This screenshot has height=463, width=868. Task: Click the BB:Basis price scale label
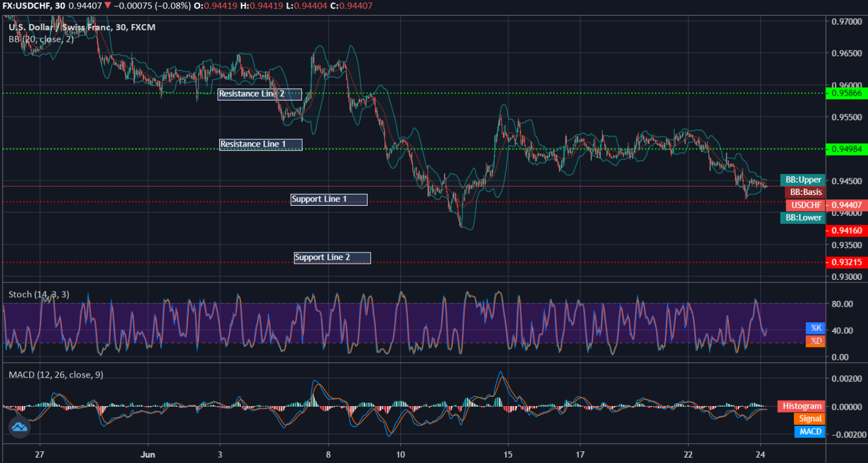(805, 192)
